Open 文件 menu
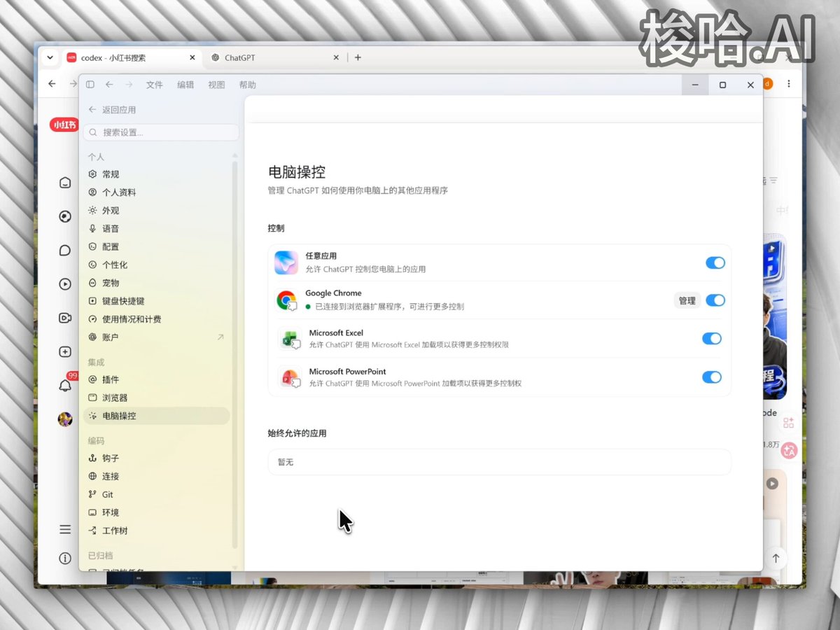 (155, 85)
